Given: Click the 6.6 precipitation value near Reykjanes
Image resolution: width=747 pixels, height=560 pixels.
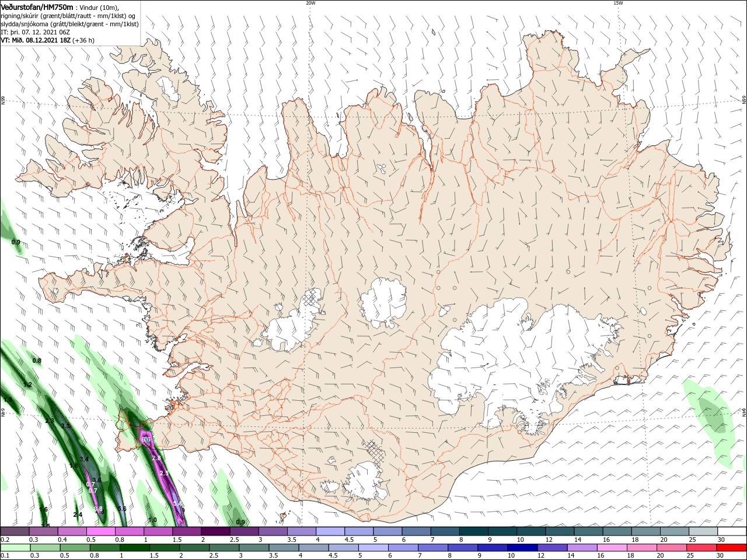Looking at the screenshot, I should pos(146,439).
